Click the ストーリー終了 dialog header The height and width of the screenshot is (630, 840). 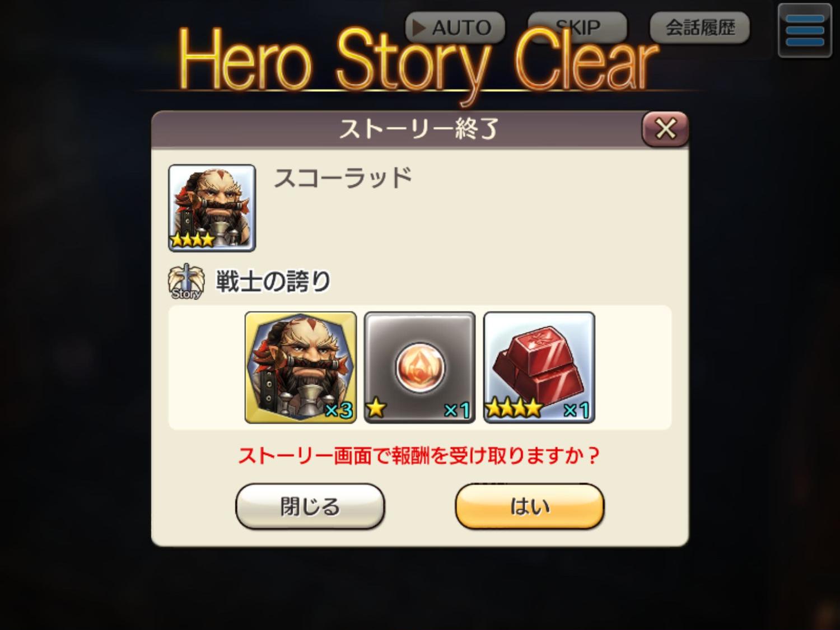pyautogui.click(x=419, y=129)
